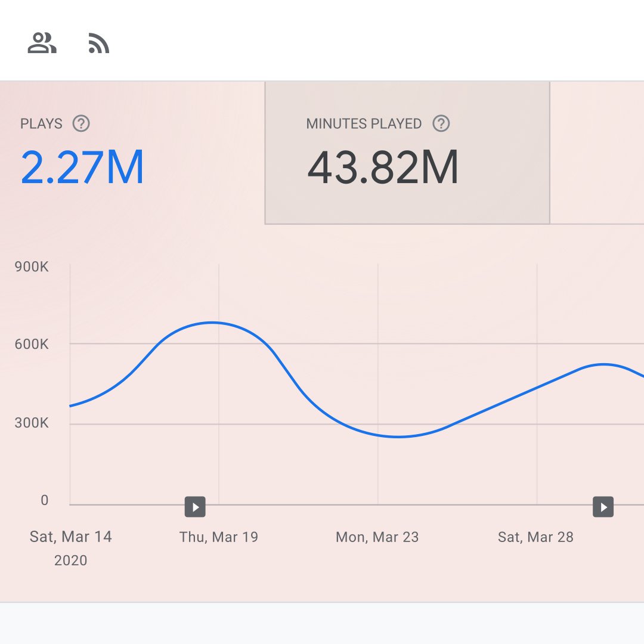Image resolution: width=644 pixels, height=644 pixels.
Task: Open the RSS feed icon
Action: pos(99,43)
